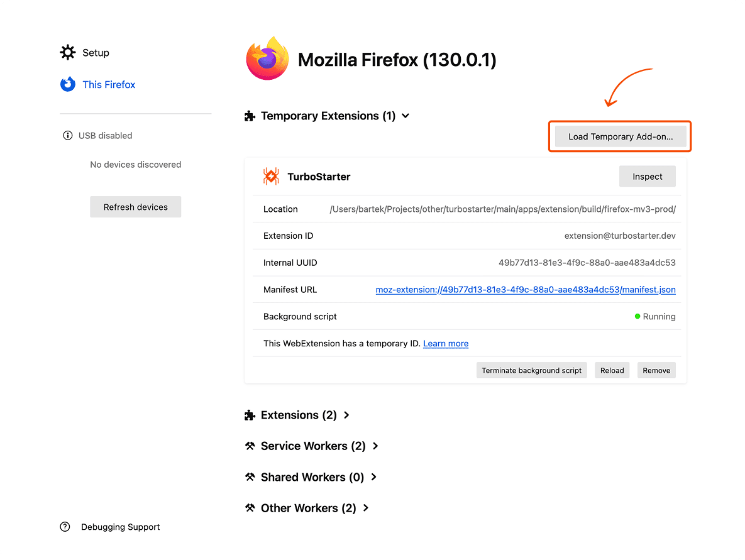Click the Temporary Extensions puzzle piece icon
Viewport: 745px width, 560px height.
250,116
